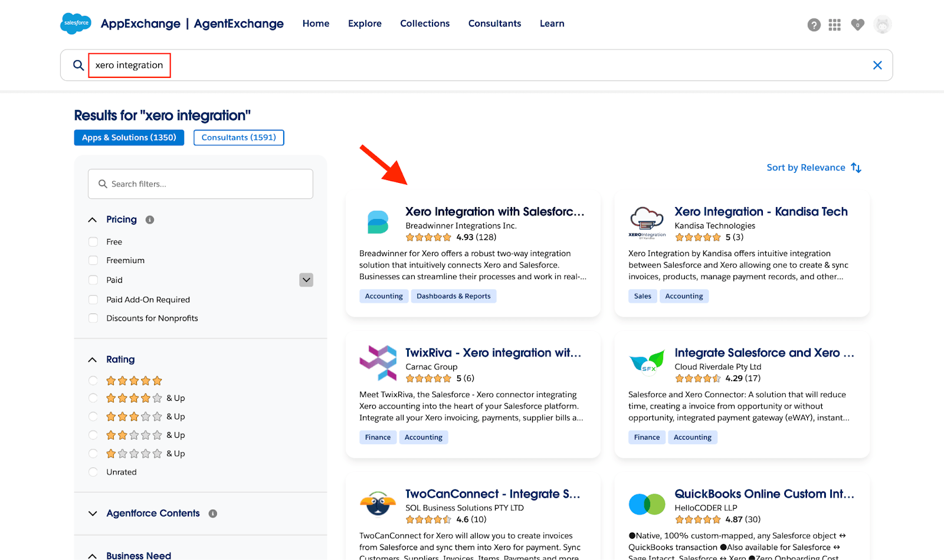
Task: Open the Explore menu item
Action: (x=365, y=24)
